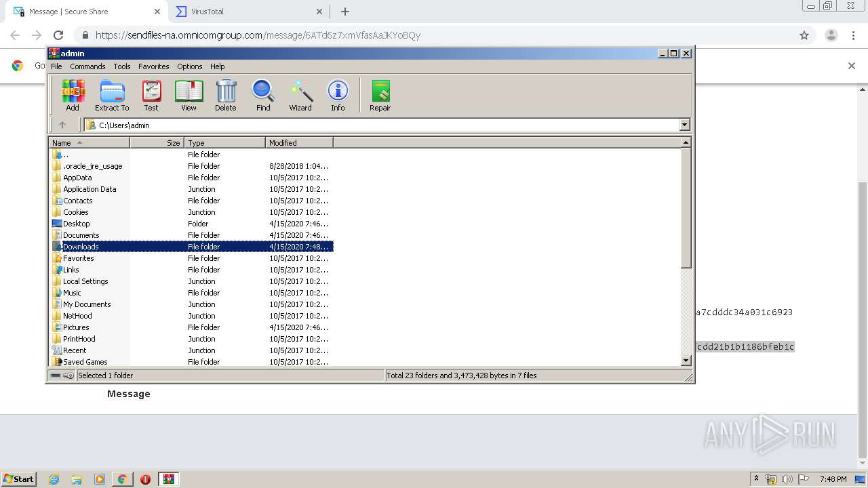
Task: Open a new Chrome tab
Action: pyautogui.click(x=345, y=12)
